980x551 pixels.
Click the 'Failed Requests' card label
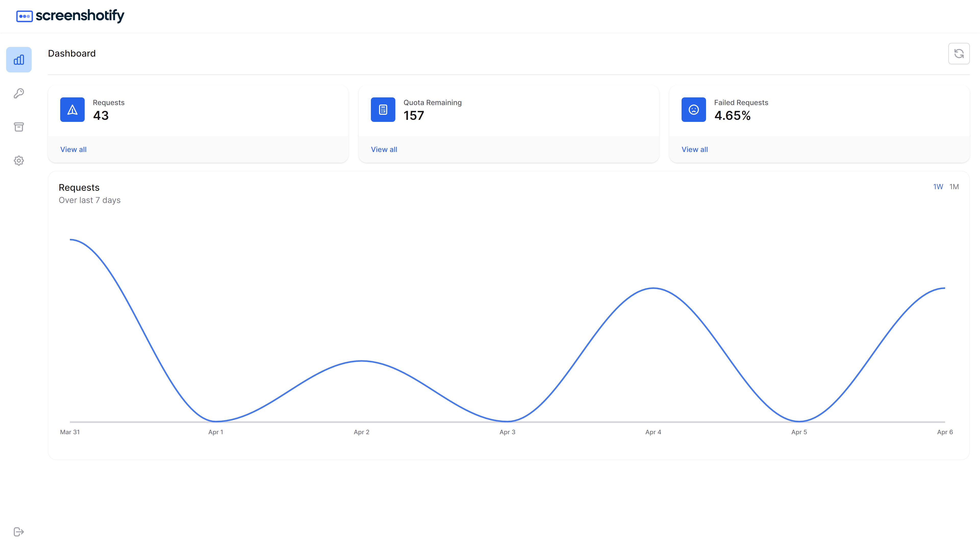pos(741,103)
